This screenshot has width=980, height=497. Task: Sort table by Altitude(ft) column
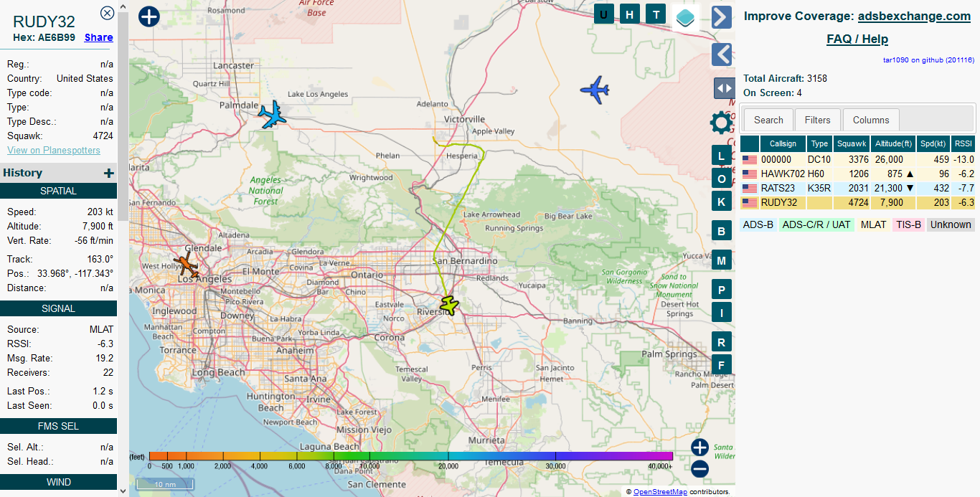coord(893,143)
